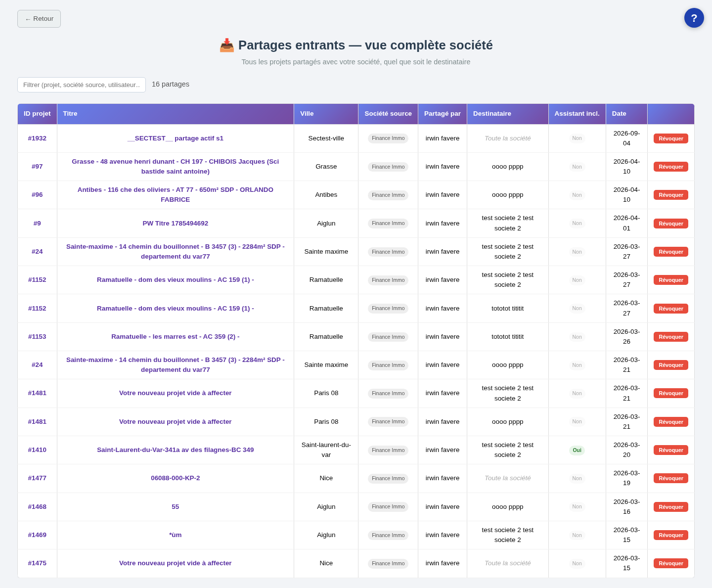
Task: Open project #1153 Ramatuelle les marres est
Action: tap(176, 337)
